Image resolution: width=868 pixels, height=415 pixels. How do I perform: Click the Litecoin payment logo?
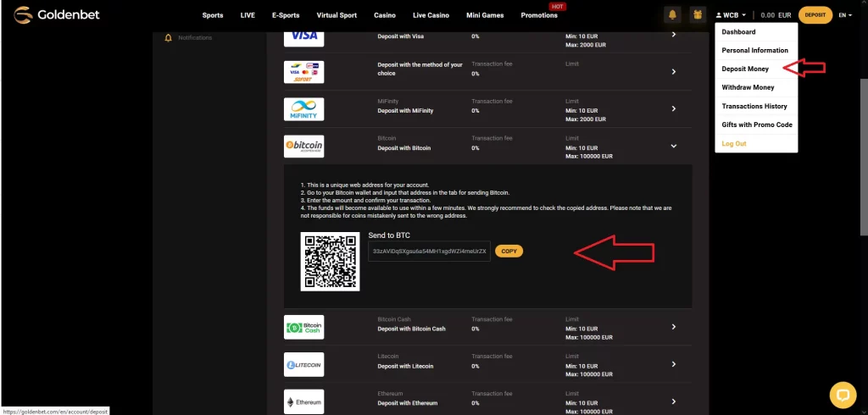point(304,365)
